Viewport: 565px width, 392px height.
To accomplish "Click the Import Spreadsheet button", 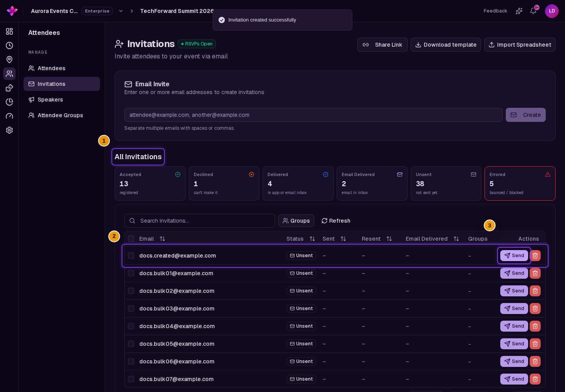I will pos(520,45).
